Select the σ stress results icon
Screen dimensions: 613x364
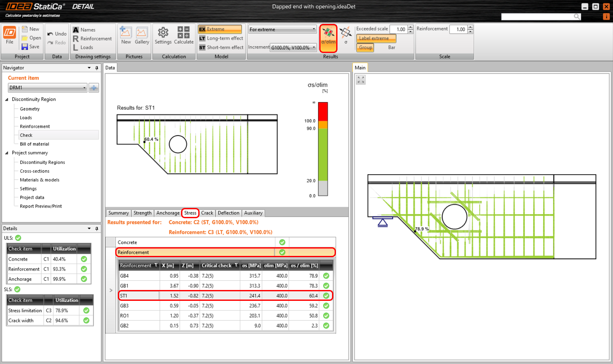[345, 33]
